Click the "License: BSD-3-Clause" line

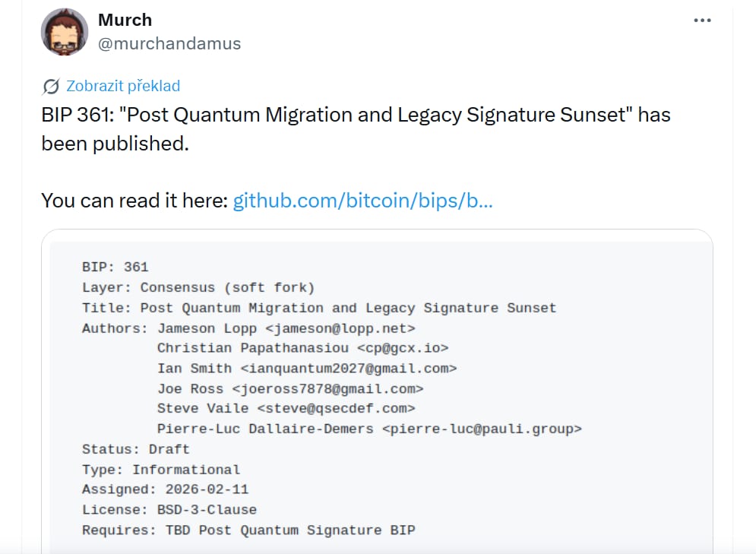[x=169, y=510]
